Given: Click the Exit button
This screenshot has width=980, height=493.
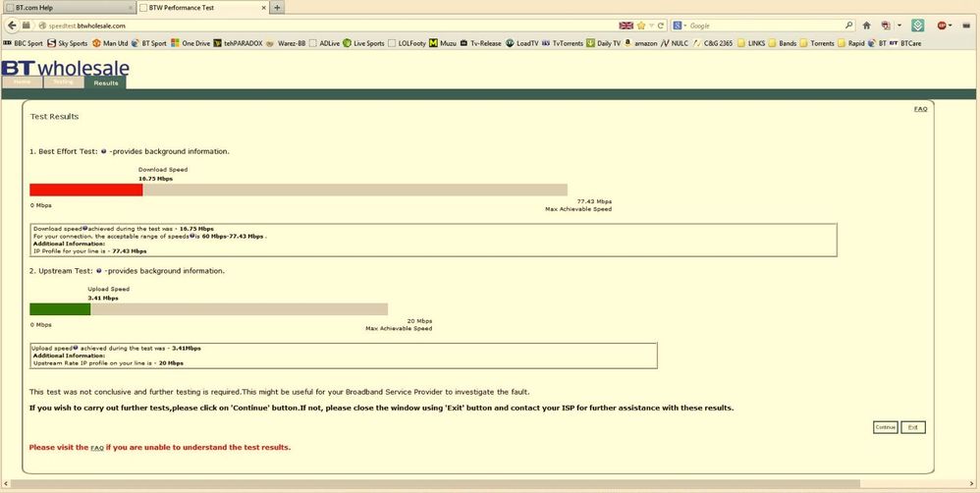Looking at the screenshot, I should [912, 427].
